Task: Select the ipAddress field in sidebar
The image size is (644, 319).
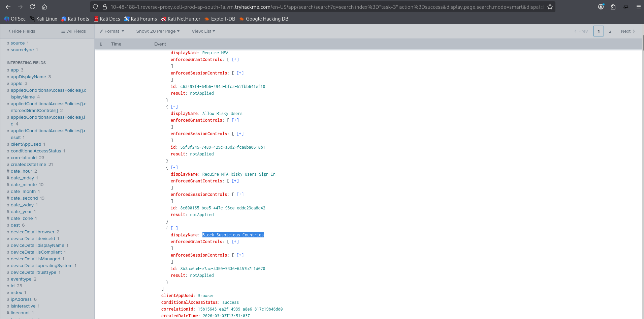Action: click(21, 299)
